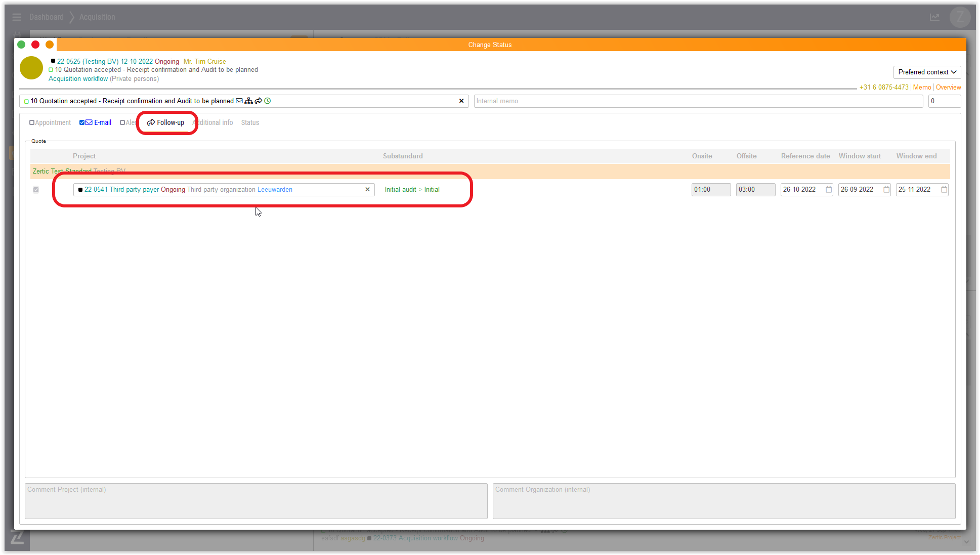Screen dimensions: 980x555
Task: Remove the 22-0541 Third party payer project
Action: (x=367, y=189)
